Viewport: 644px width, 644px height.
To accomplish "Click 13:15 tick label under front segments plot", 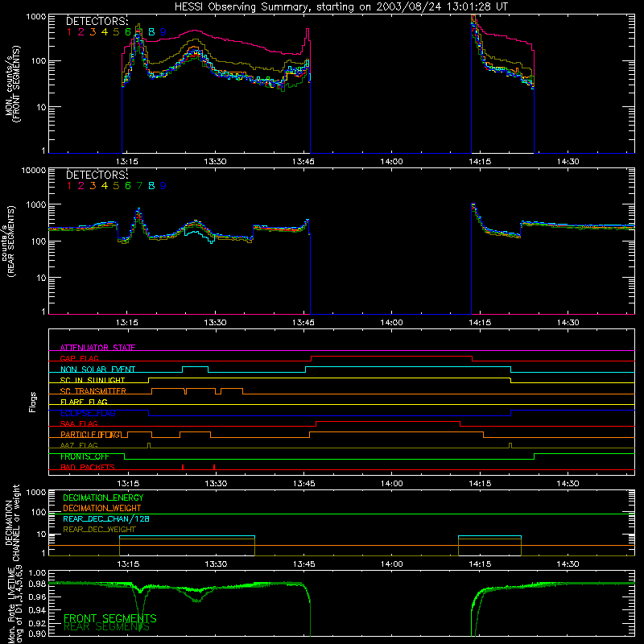I will [127, 162].
